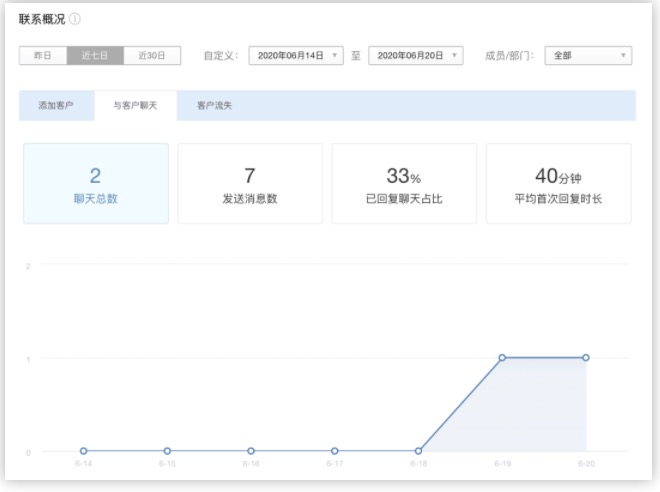The height and width of the screenshot is (492, 660).
Task: Switch to the 与客户聊天 tab
Action: (135, 105)
